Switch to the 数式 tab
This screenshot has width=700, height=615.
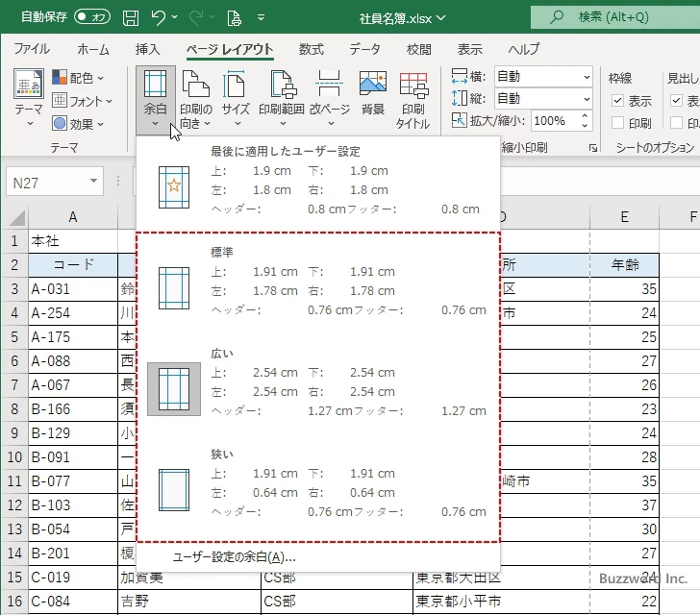click(312, 49)
